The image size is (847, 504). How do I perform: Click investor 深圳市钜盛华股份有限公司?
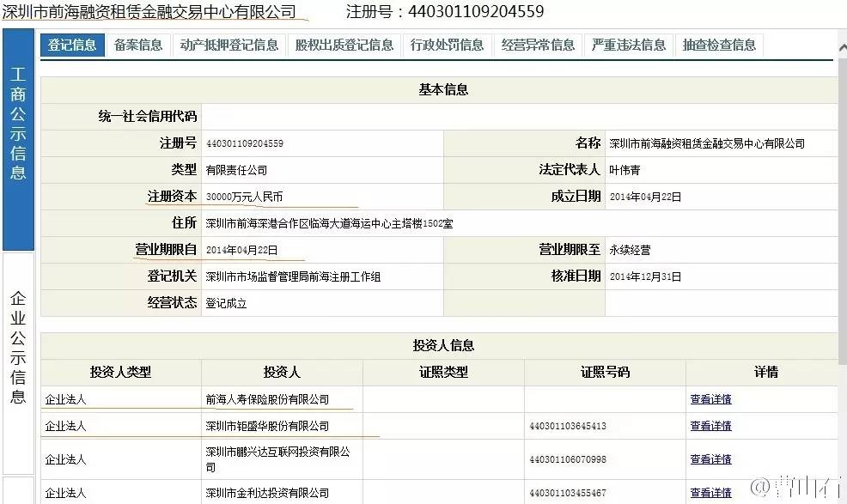[x=267, y=426]
